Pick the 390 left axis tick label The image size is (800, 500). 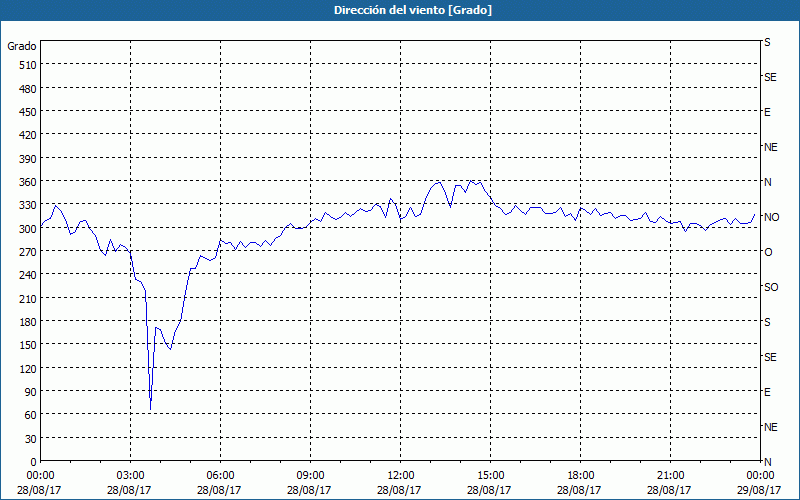coord(29,159)
